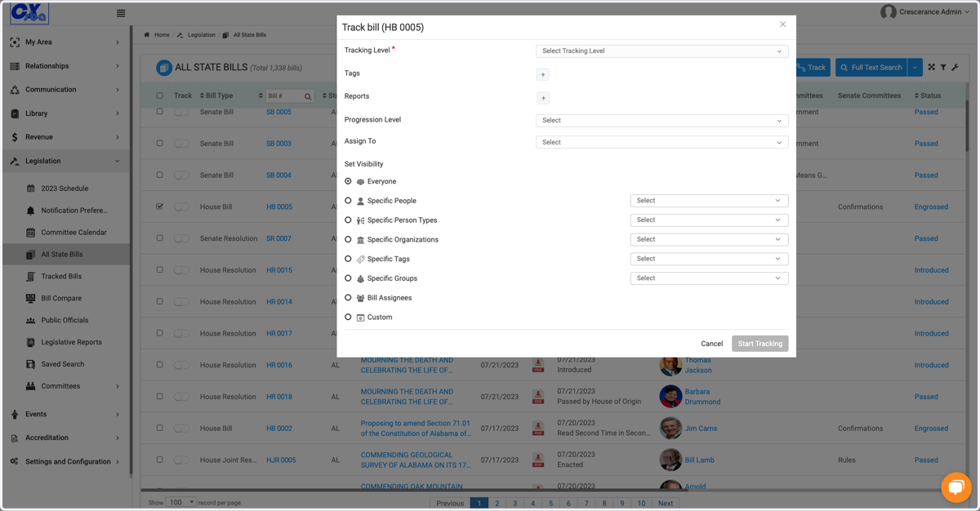Expand the Communication sidebar menu
980x511 pixels.
coord(65,90)
